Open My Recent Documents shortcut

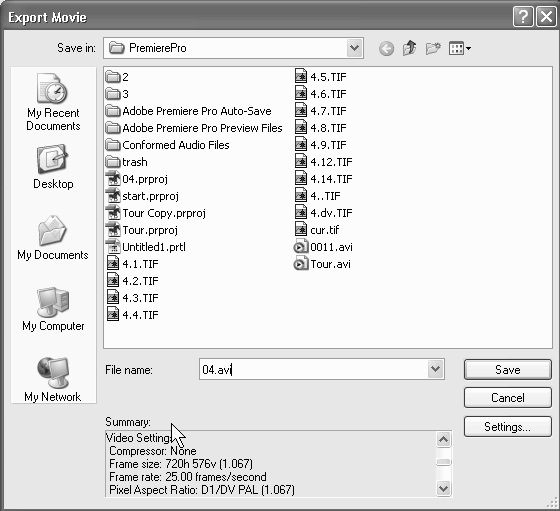(x=53, y=102)
